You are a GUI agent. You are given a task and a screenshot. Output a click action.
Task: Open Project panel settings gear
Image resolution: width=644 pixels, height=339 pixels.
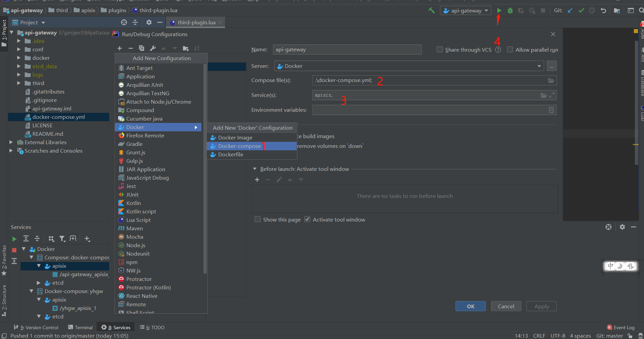coord(149,22)
